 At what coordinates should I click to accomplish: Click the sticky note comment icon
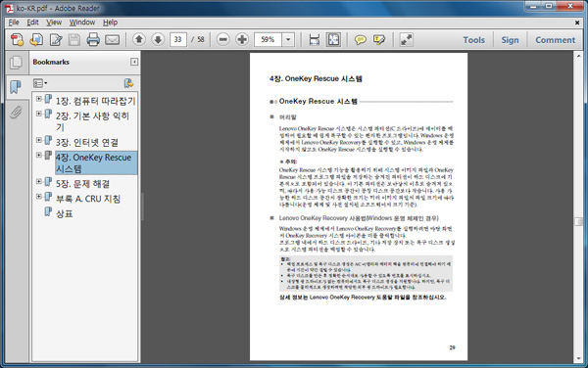pos(360,39)
